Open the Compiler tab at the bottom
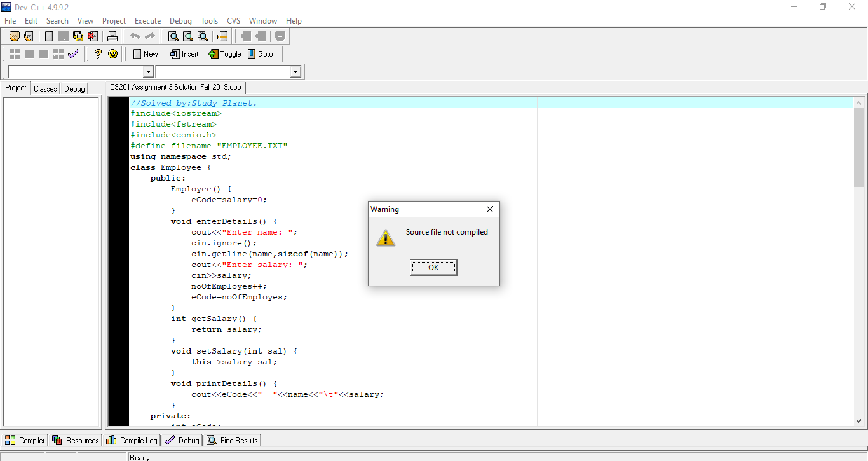This screenshot has width=868, height=461. 25,440
